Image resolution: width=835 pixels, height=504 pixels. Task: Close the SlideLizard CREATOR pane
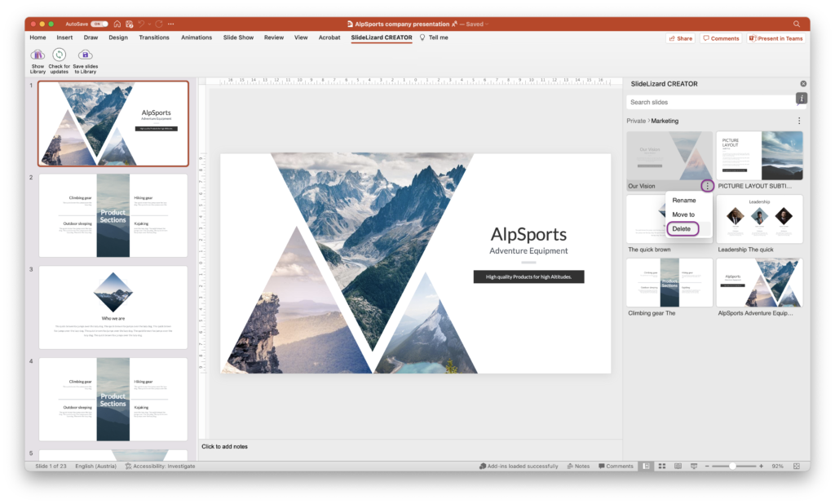(803, 84)
